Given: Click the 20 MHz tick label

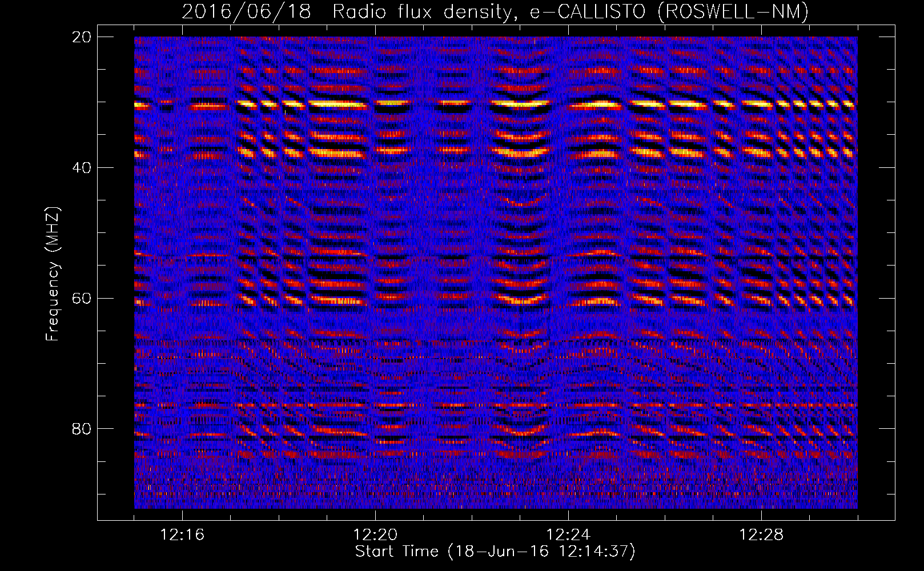Looking at the screenshot, I should [82, 37].
